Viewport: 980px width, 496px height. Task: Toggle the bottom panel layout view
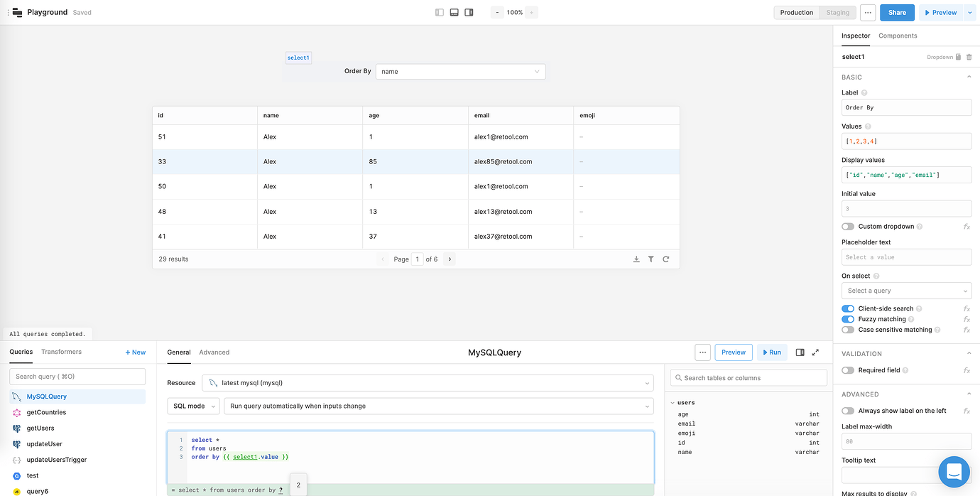coord(454,12)
